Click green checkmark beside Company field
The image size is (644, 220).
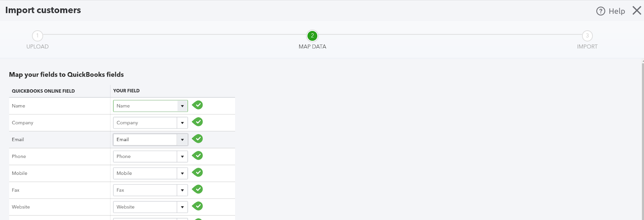[x=197, y=122]
